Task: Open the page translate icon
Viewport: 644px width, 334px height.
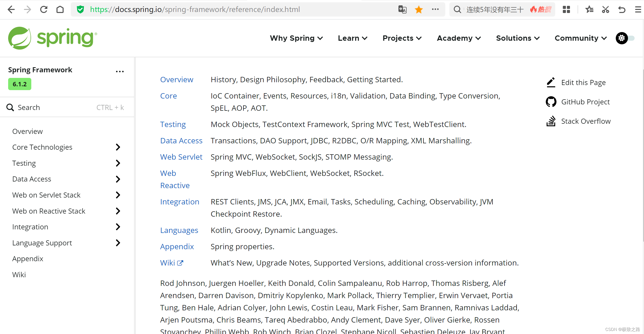Action: (x=403, y=10)
